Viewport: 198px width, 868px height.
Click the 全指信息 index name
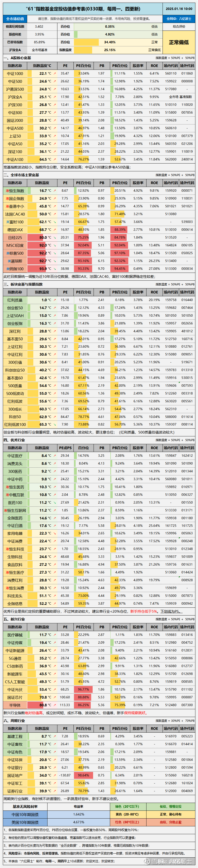click(x=15, y=604)
